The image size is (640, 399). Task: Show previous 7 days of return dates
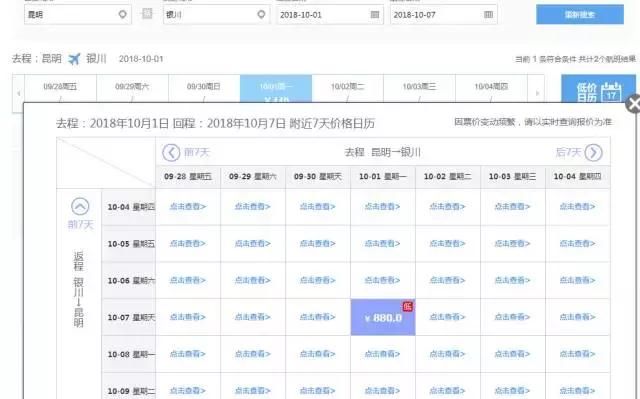tap(80, 206)
